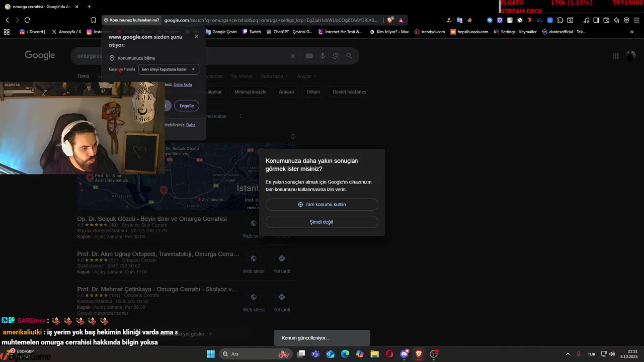The height and width of the screenshot is (362, 644).
Task: Open ChatGPT bookmark
Action: [x=289, y=32]
